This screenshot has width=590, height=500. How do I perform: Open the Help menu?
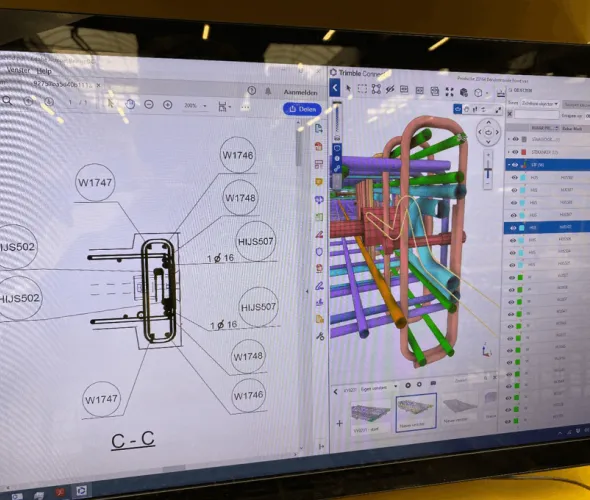point(44,71)
